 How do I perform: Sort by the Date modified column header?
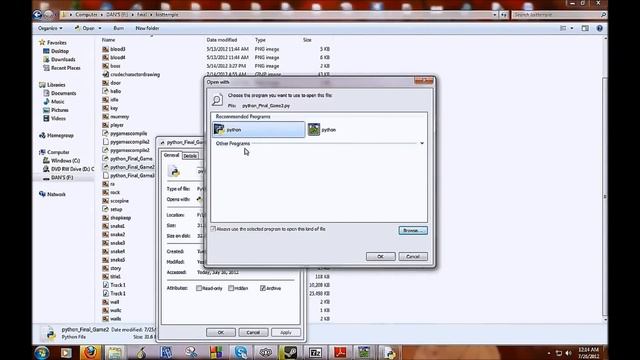pyautogui.click(x=222, y=40)
